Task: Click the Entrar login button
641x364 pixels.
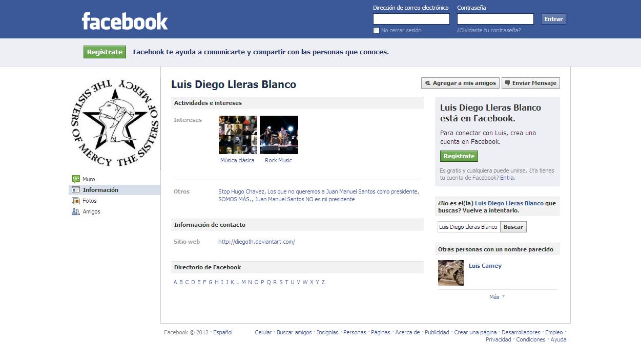Action: tap(553, 19)
